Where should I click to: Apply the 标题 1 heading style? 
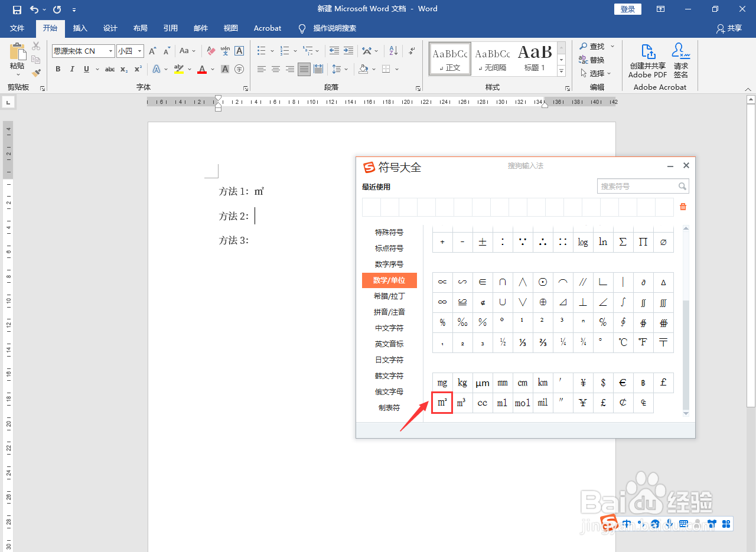click(535, 58)
